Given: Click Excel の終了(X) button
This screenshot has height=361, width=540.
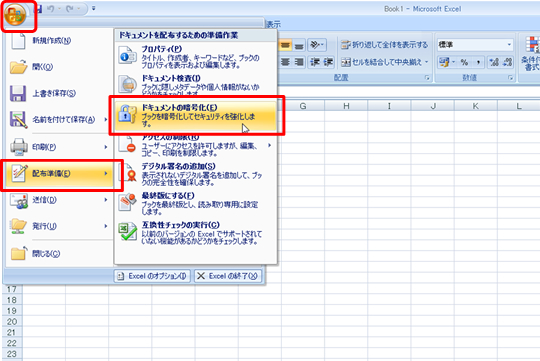Looking at the screenshot, I should pyautogui.click(x=228, y=276).
